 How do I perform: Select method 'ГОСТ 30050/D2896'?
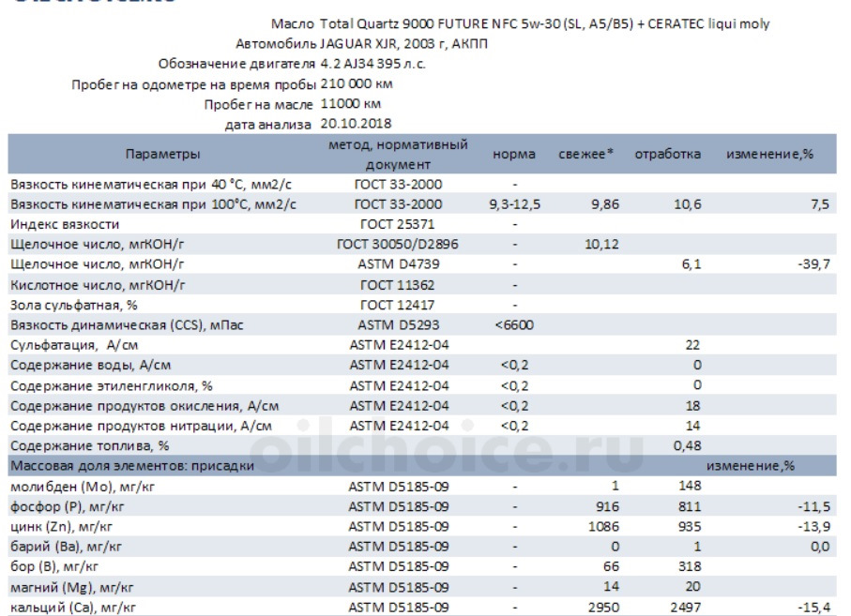coord(398,245)
